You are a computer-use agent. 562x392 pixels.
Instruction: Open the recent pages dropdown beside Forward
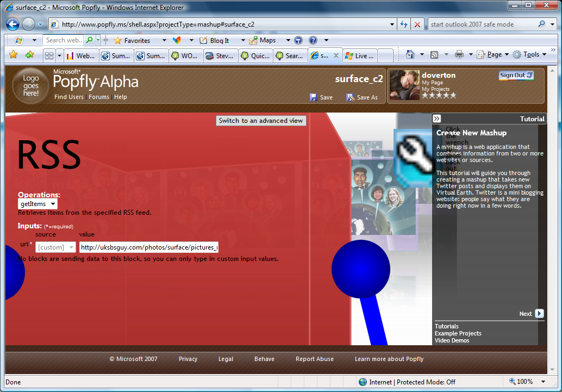[41, 24]
